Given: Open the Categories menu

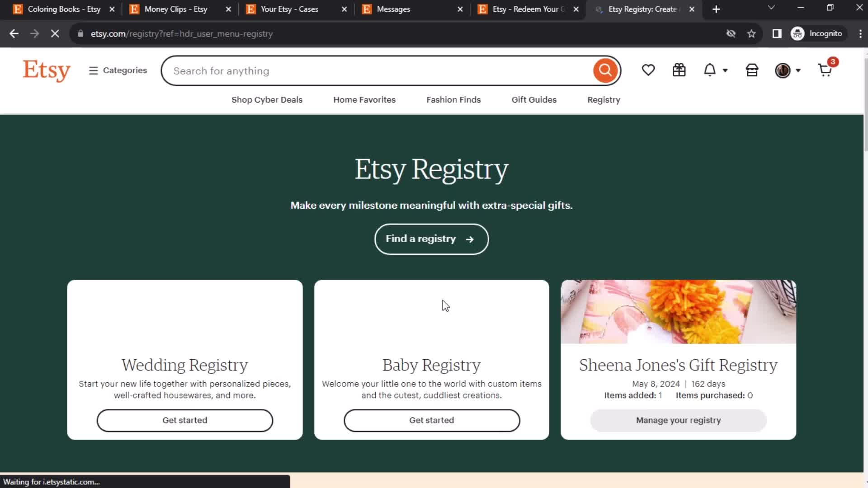Looking at the screenshot, I should (118, 70).
